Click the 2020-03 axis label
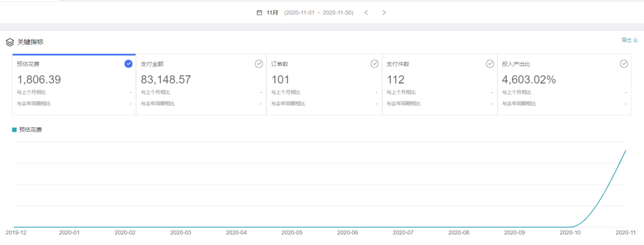Screen dimensions: 644x245 pyautogui.click(x=181, y=232)
